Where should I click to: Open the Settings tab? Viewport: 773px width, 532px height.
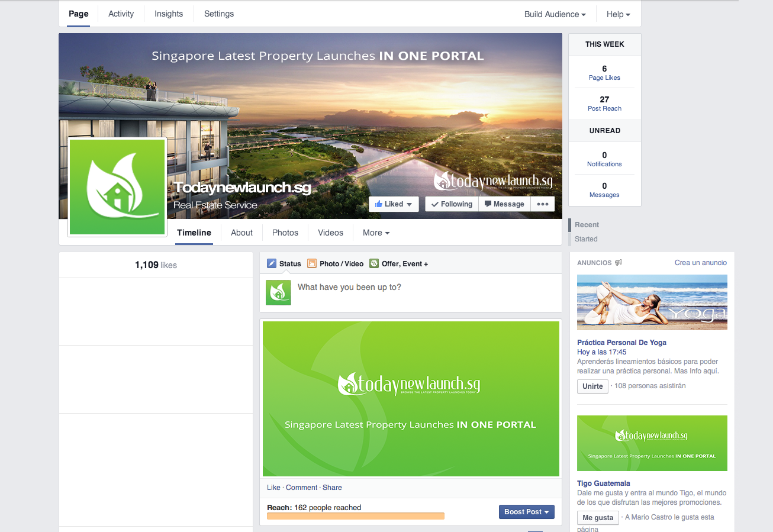point(219,14)
